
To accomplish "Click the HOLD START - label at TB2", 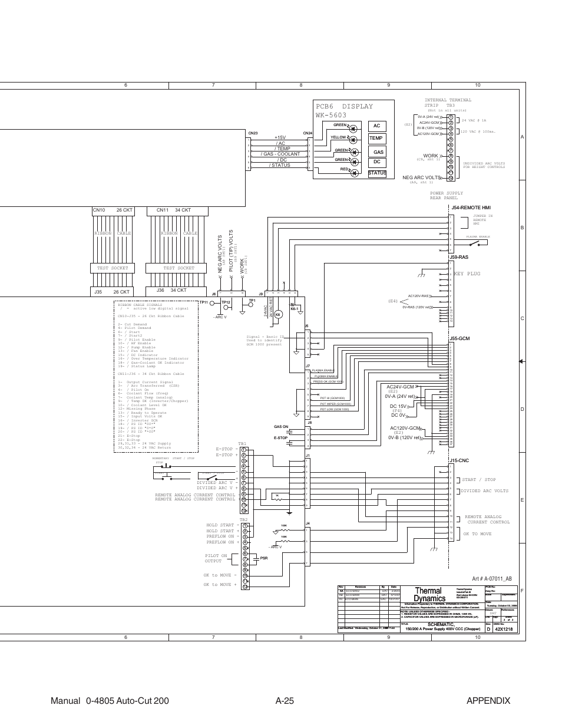I will tap(223, 525).
